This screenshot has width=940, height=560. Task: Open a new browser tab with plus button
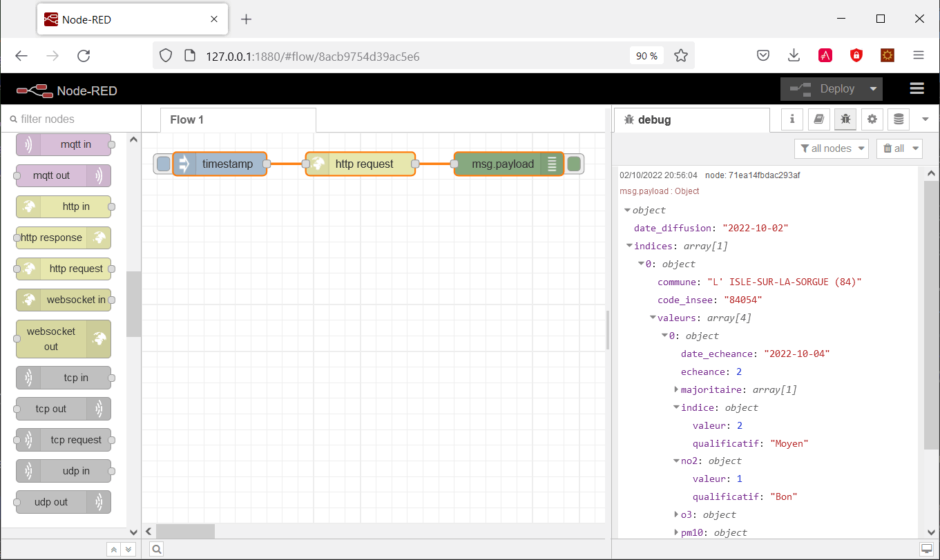coord(247,19)
